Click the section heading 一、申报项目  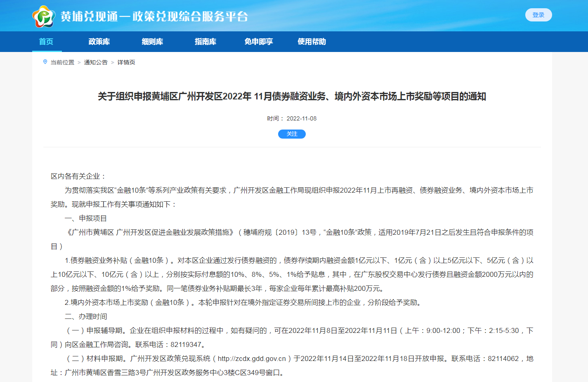pyautogui.click(x=86, y=218)
